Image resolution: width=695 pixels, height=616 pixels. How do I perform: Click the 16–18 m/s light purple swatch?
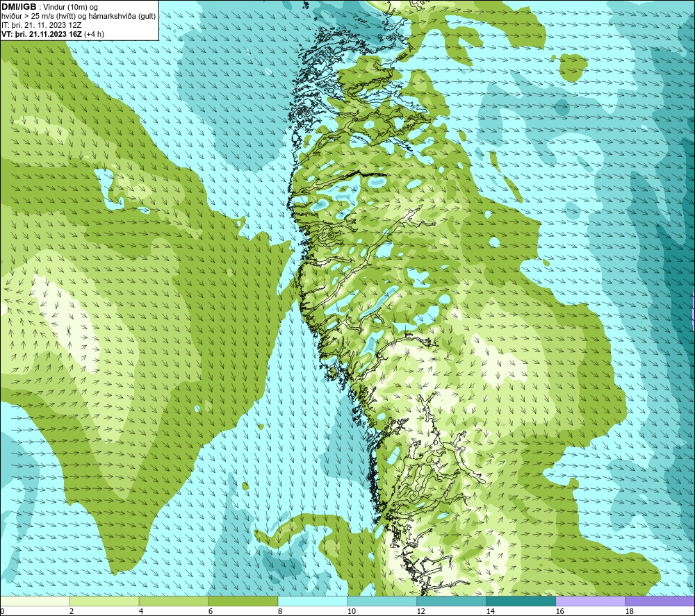tap(590, 601)
